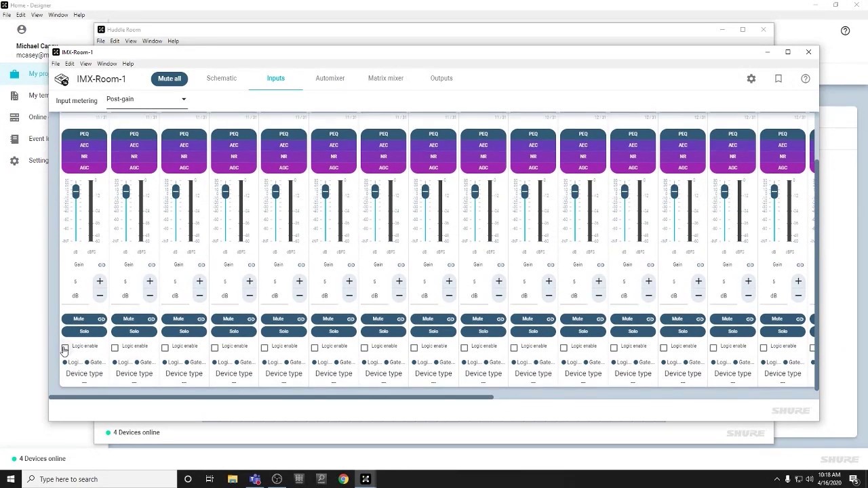
Task: Click the gain fader knob on the tenth channel
Action: click(x=525, y=192)
